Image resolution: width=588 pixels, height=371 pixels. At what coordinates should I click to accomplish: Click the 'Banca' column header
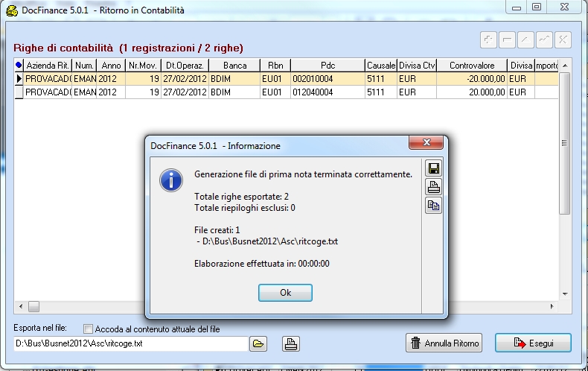tap(234, 66)
